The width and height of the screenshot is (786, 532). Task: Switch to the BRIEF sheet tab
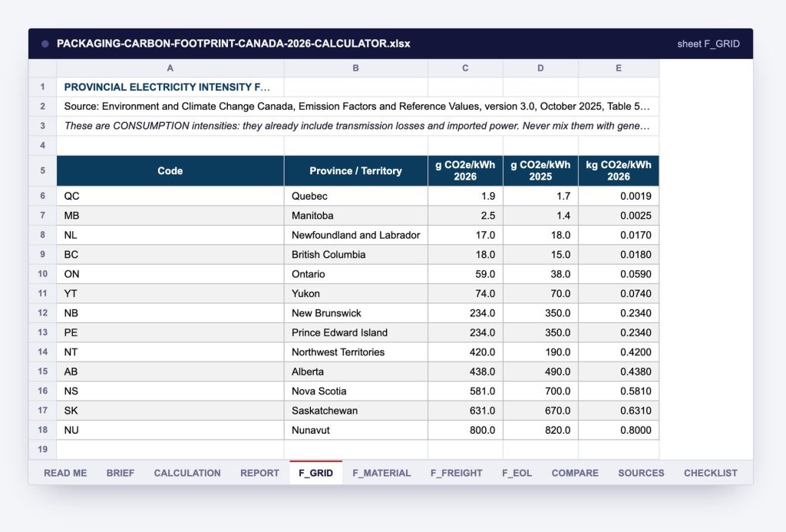pyautogui.click(x=121, y=473)
